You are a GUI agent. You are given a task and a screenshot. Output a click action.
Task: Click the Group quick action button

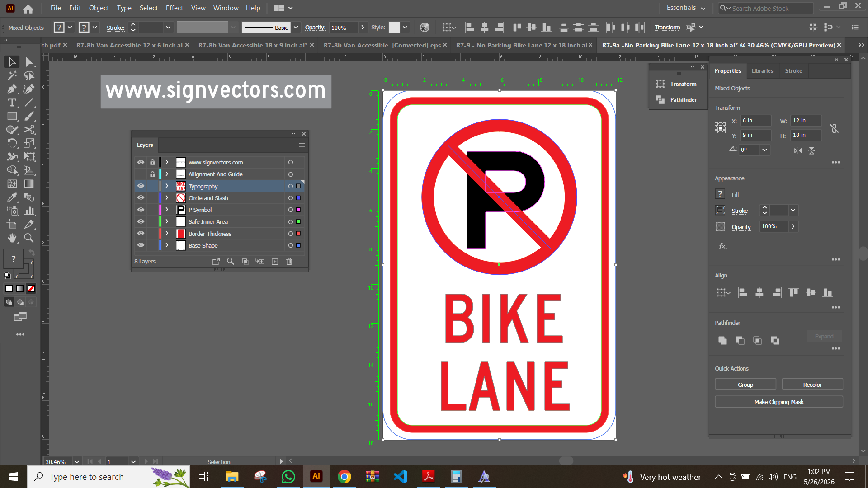pyautogui.click(x=745, y=385)
